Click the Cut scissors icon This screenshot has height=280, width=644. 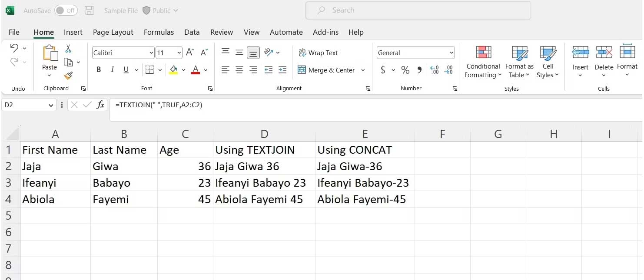pyautogui.click(x=68, y=49)
